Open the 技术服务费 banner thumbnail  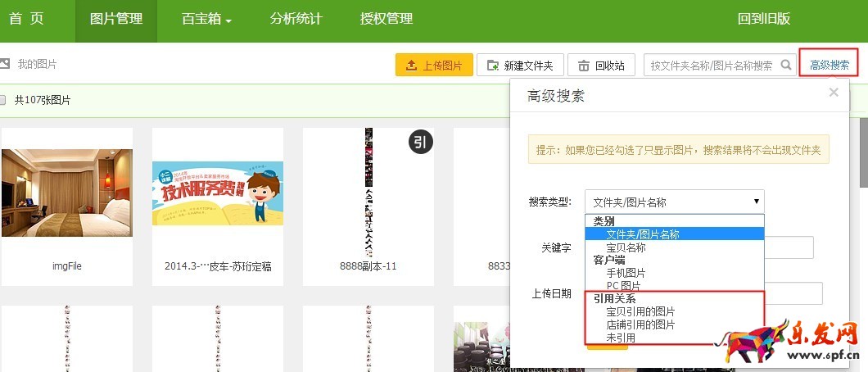(x=218, y=193)
